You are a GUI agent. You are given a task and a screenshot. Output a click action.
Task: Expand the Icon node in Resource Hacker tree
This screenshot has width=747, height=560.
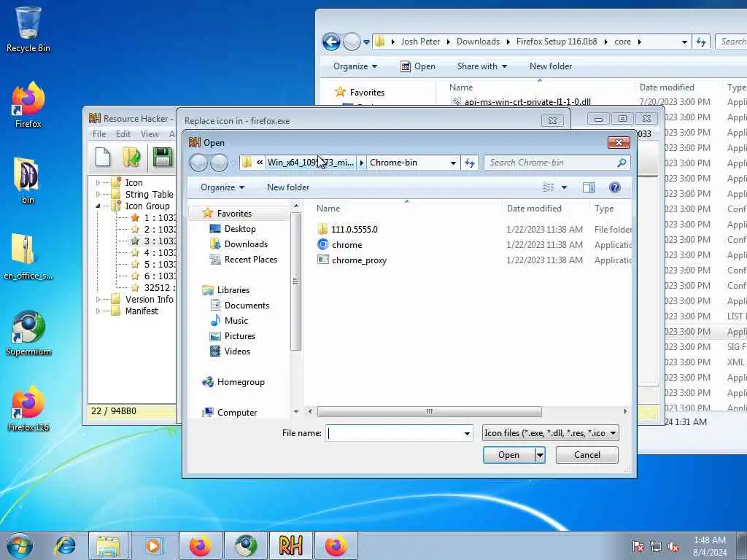pyautogui.click(x=98, y=183)
